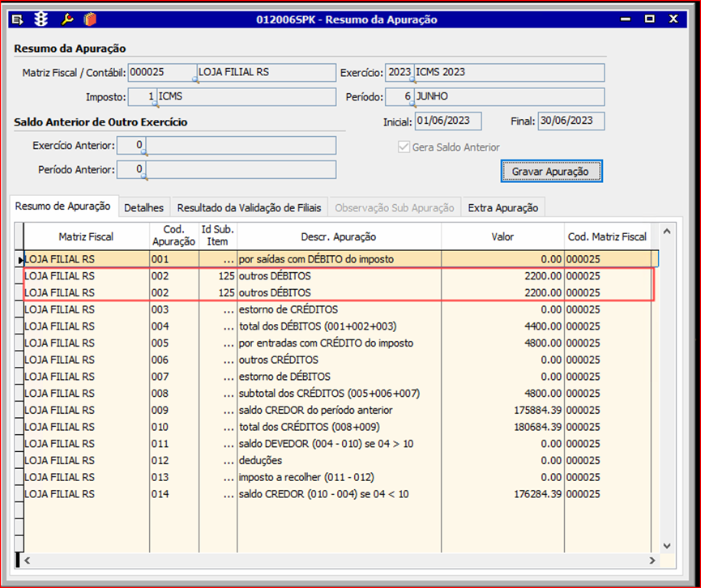Open the wrench settings icon
701x588 pixels.
coord(67,19)
